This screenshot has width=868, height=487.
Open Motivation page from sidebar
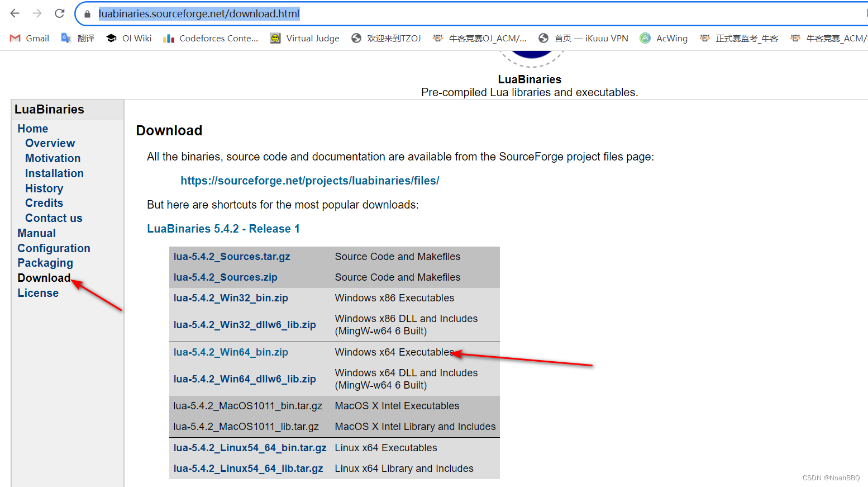pos(53,158)
